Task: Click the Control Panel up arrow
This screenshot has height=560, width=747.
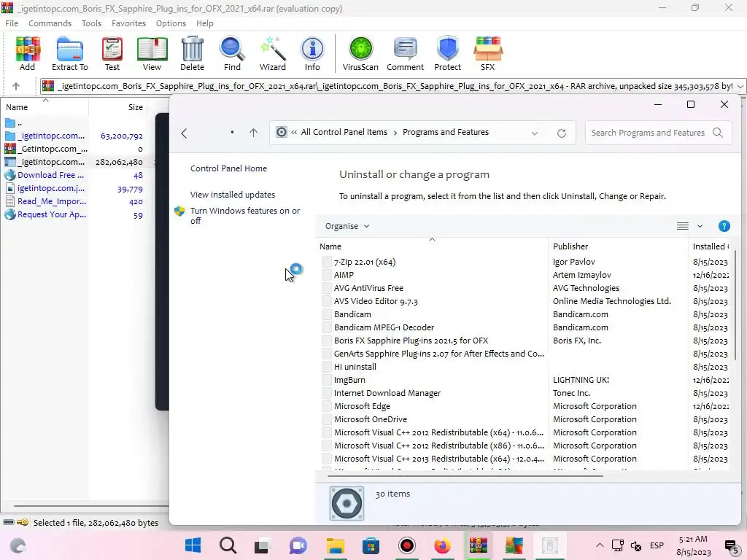Action: (253, 133)
